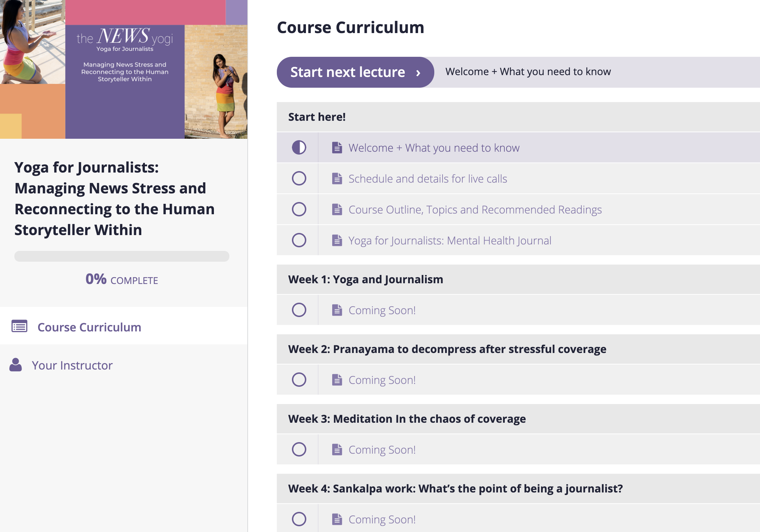The image size is (760, 532).
Task: Expand the Week 1: Yoga and Journalism section
Action: [518, 279]
